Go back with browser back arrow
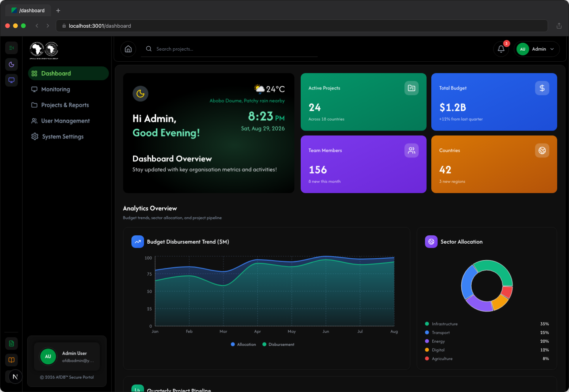 (x=37, y=26)
